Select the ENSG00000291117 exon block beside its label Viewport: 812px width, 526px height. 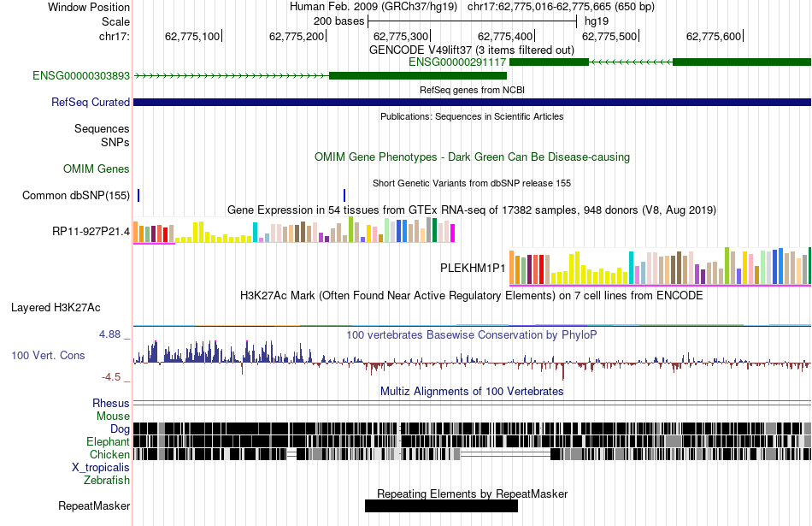[x=550, y=62]
